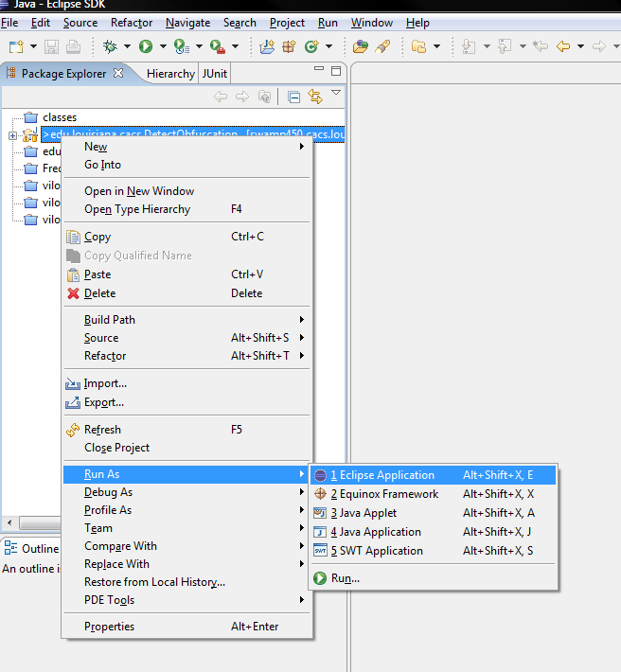
Task: Click the New Java Project icon
Action: [x=267, y=46]
